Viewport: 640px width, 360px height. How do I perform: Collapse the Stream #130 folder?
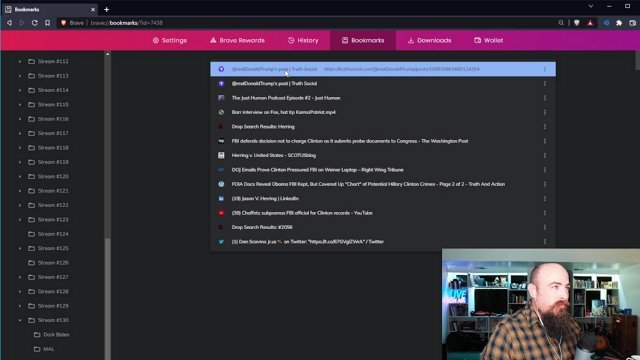(x=20, y=320)
